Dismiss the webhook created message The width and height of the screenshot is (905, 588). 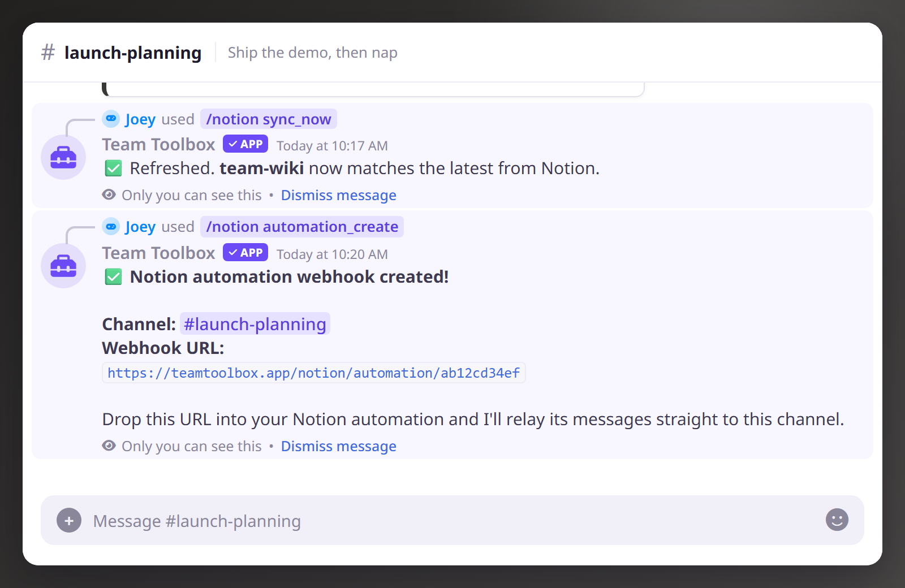tap(339, 446)
